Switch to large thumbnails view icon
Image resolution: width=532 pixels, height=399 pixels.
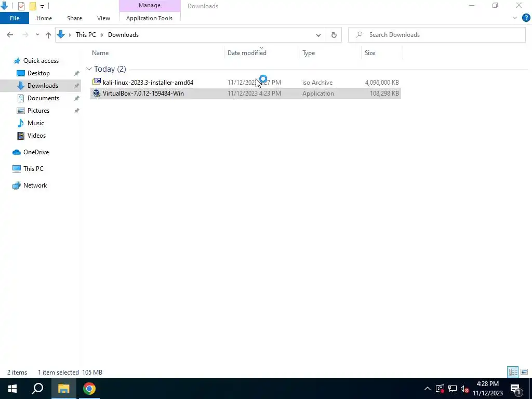(x=524, y=372)
